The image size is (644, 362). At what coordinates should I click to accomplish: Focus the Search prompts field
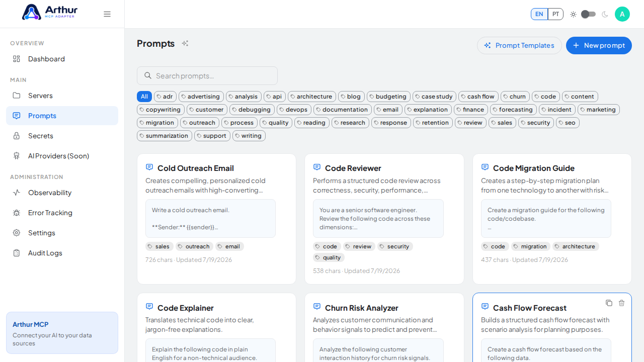(207, 75)
